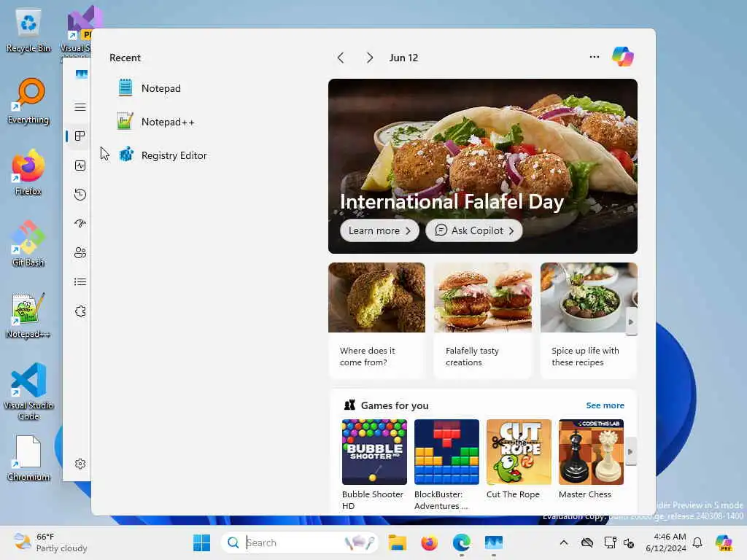Open BlockBuster: Adventures game
The width and height of the screenshot is (747, 560).
(446, 464)
